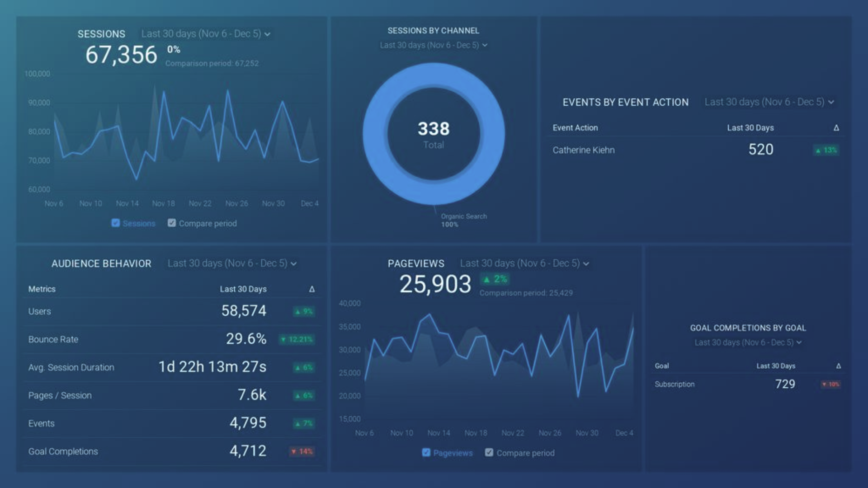Click the Event Action column header
Screen dimensions: 868x488
(575, 128)
